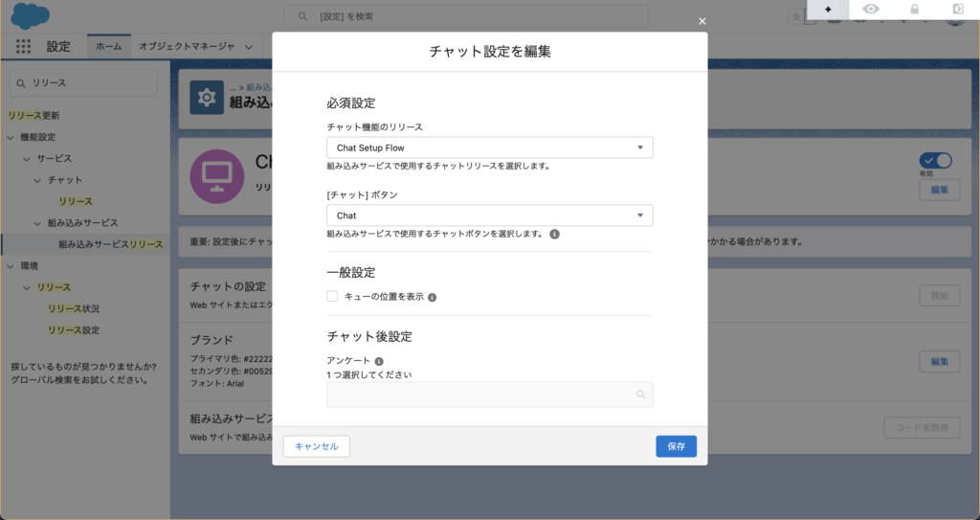
Task: Click the [設定] を検索 global search box
Action: 466,16
